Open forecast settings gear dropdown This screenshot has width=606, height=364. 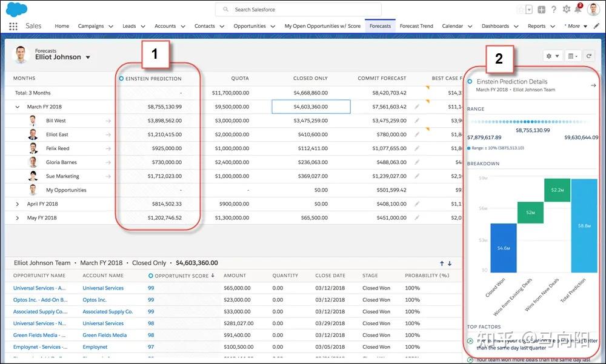553,56
